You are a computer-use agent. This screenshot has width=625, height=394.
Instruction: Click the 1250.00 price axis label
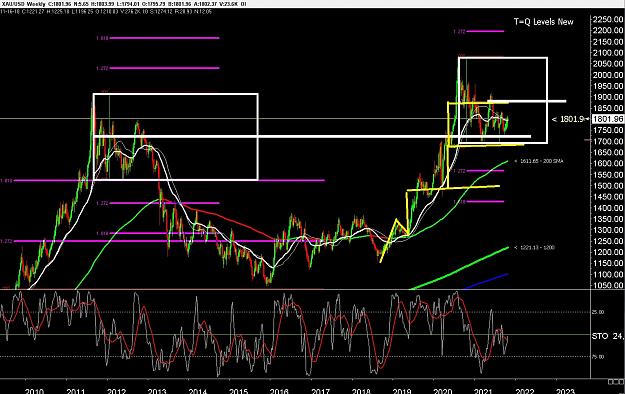pos(608,241)
